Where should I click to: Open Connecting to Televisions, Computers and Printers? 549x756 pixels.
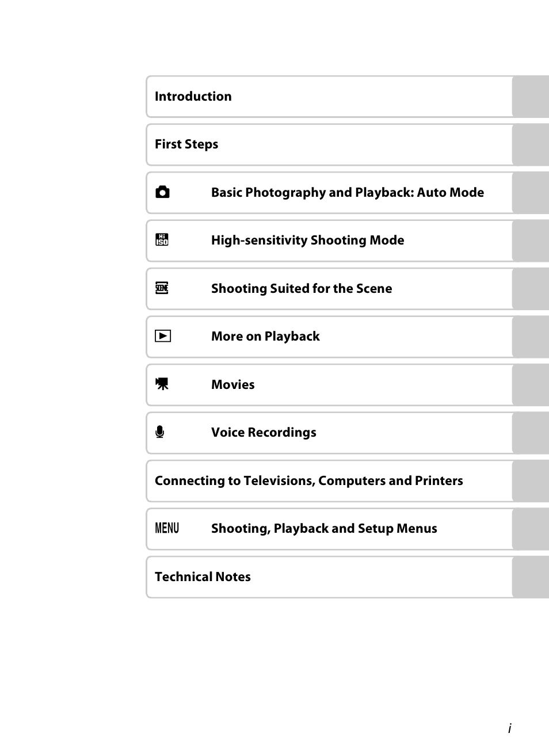pos(308,481)
